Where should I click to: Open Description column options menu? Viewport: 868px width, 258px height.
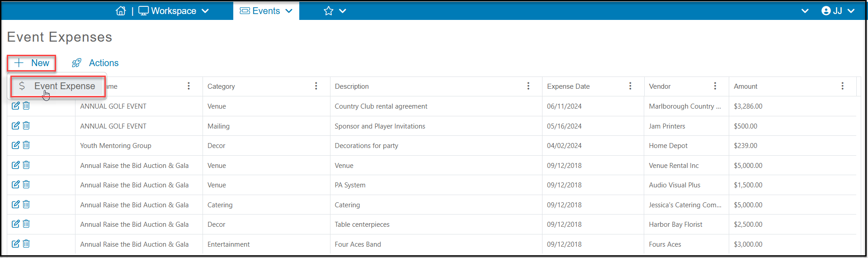528,86
